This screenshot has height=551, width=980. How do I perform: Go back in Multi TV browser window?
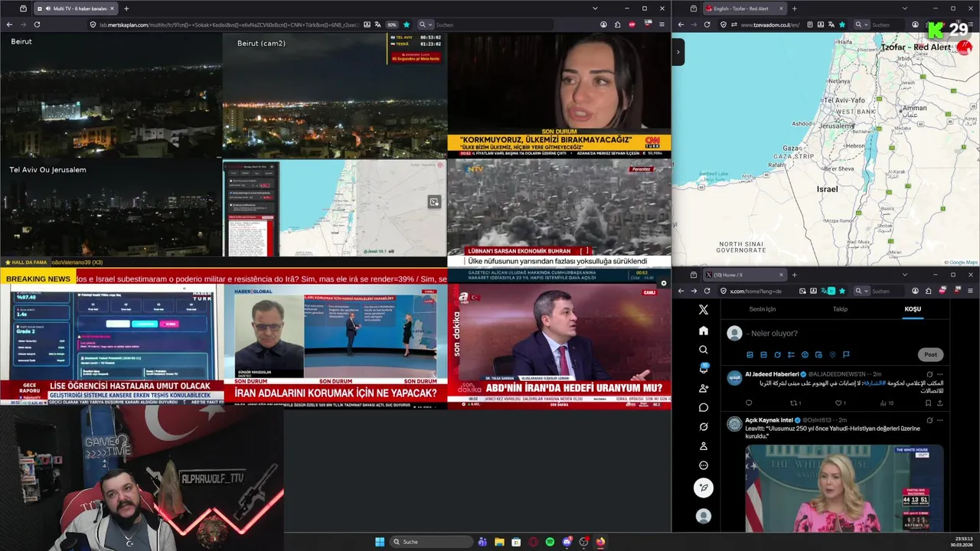(x=9, y=24)
